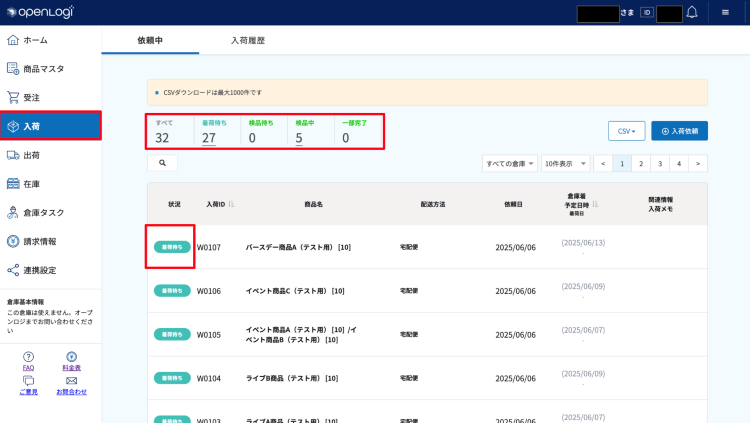Screen dimensions: 750x423
Task: Open the すべての倉庫 warehouse dropdown
Action: coord(510,163)
